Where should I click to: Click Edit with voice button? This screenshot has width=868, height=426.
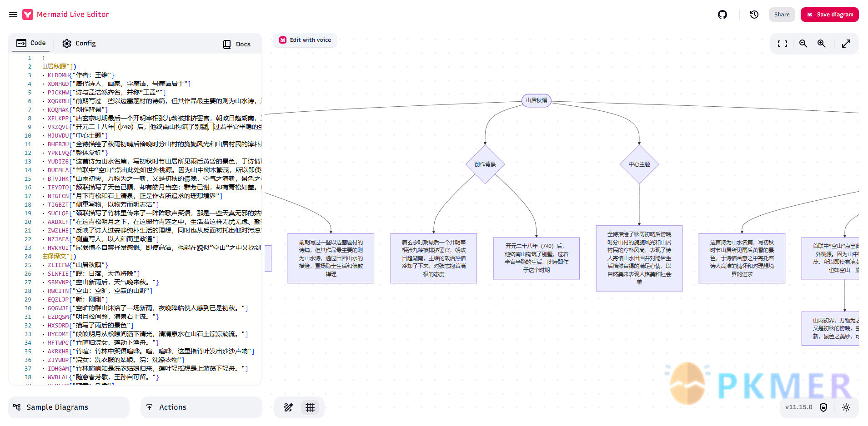click(305, 40)
